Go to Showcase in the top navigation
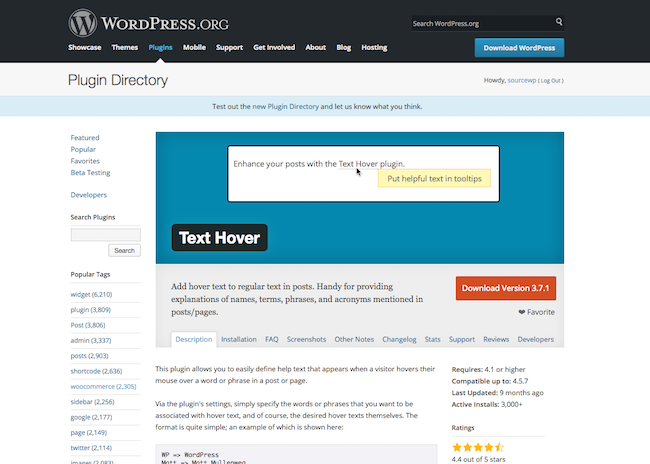650x464 pixels. coord(85,47)
